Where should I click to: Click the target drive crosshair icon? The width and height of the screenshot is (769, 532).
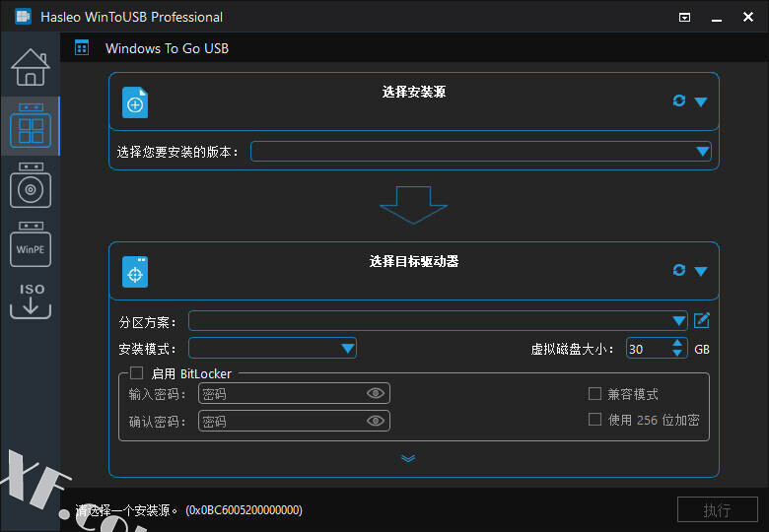point(135,272)
